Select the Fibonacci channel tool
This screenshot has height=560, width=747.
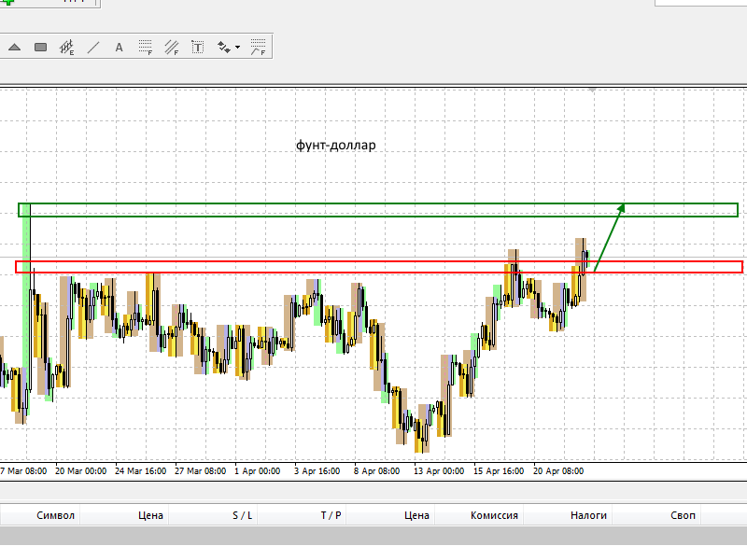click(x=172, y=47)
